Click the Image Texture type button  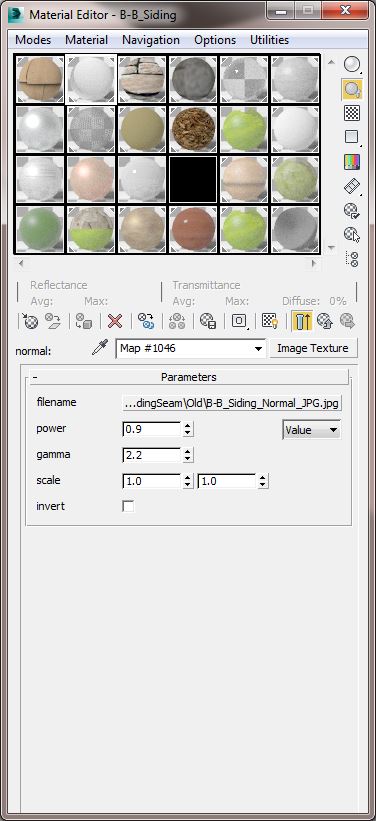[x=313, y=348]
